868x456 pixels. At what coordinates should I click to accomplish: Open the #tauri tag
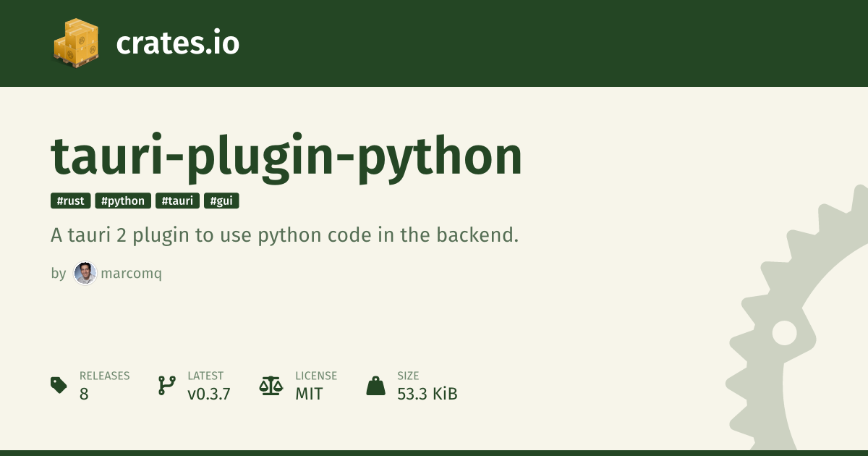[177, 201]
